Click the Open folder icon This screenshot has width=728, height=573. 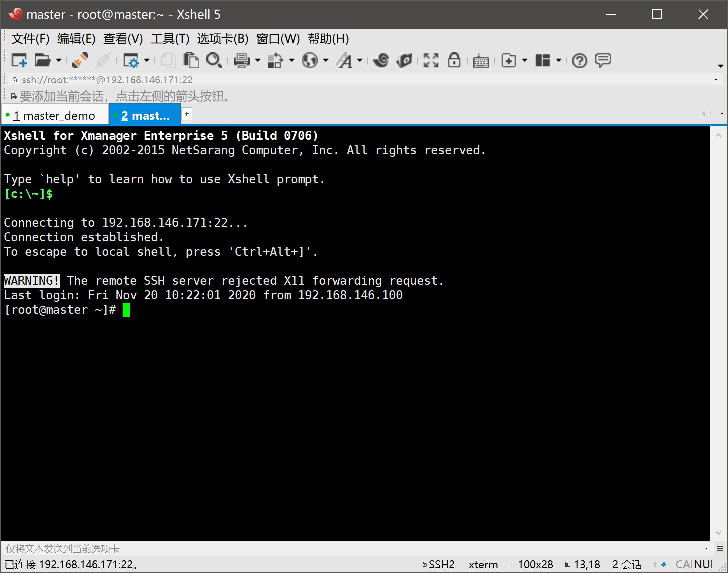42,60
